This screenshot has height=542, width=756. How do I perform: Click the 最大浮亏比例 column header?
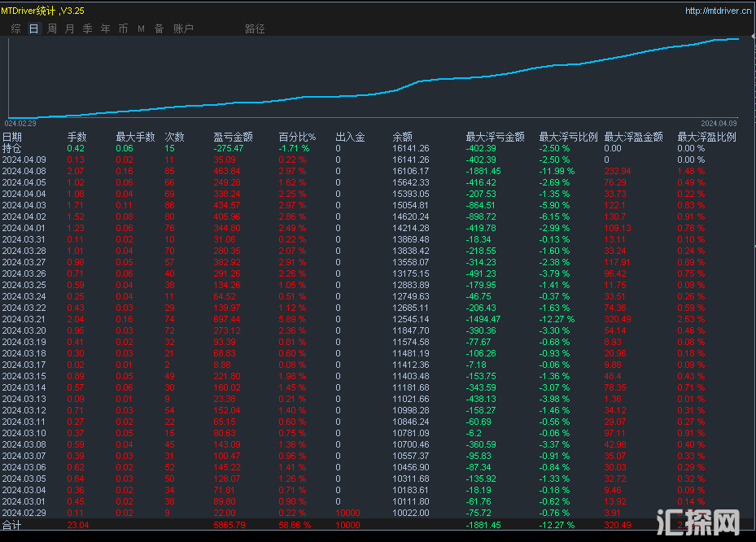click(x=568, y=137)
